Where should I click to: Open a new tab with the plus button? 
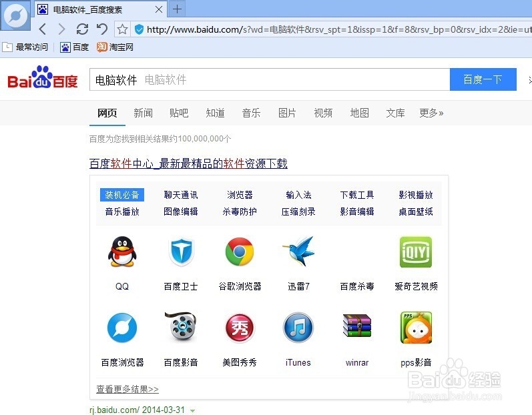177,9
